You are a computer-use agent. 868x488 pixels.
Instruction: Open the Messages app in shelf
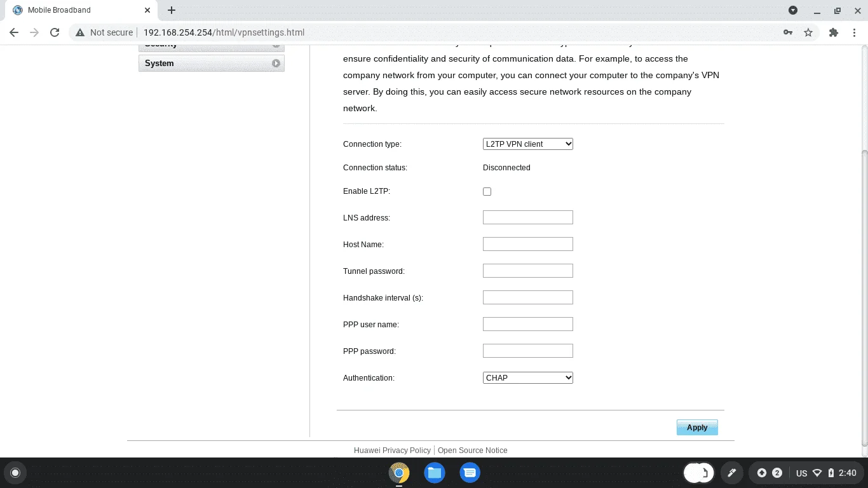(470, 473)
